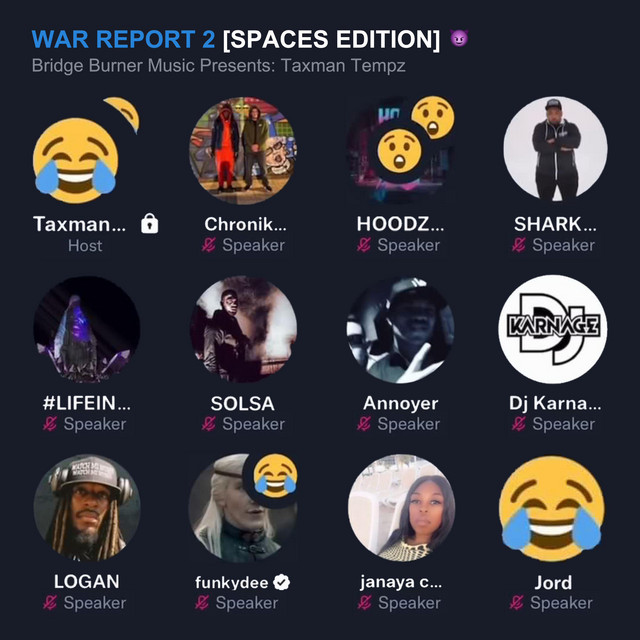640x640 pixels.
Task: Click funkydee's verified badge
Action: (x=281, y=582)
